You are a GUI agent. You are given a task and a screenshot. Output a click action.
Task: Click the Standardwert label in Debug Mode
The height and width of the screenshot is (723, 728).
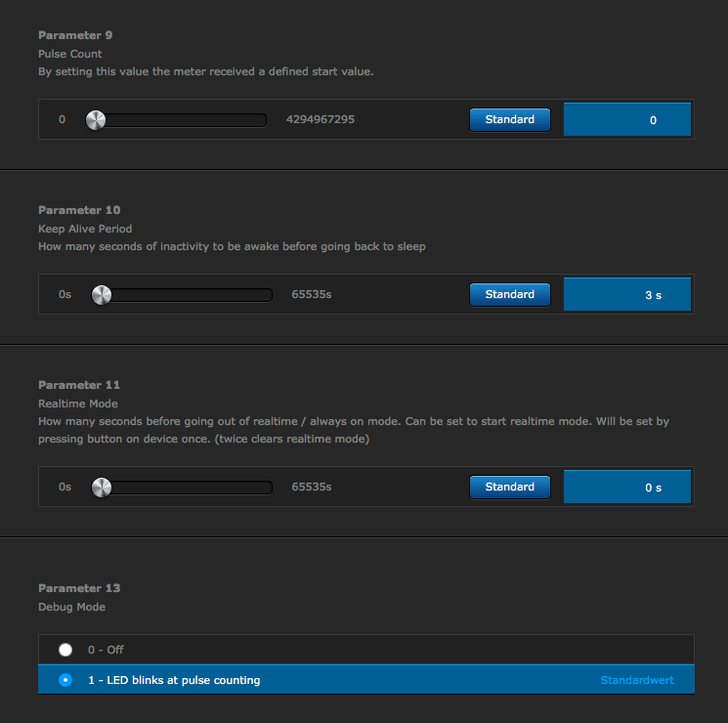(636, 680)
